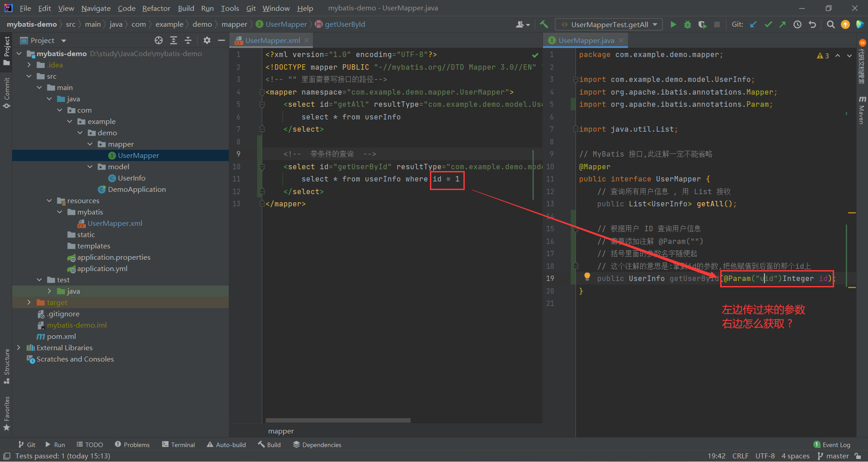Open Maven tool window
Screen dimensions: 868x462
click(x=862, y=110)
